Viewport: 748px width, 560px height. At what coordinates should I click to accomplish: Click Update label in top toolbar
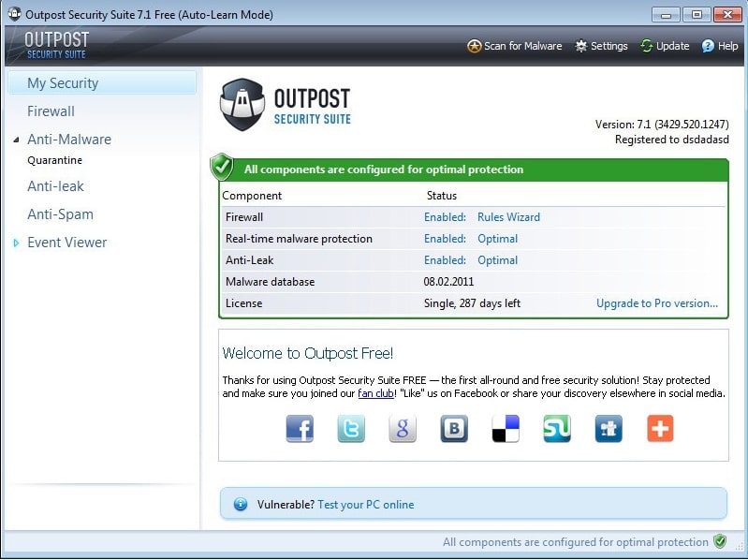672,46
